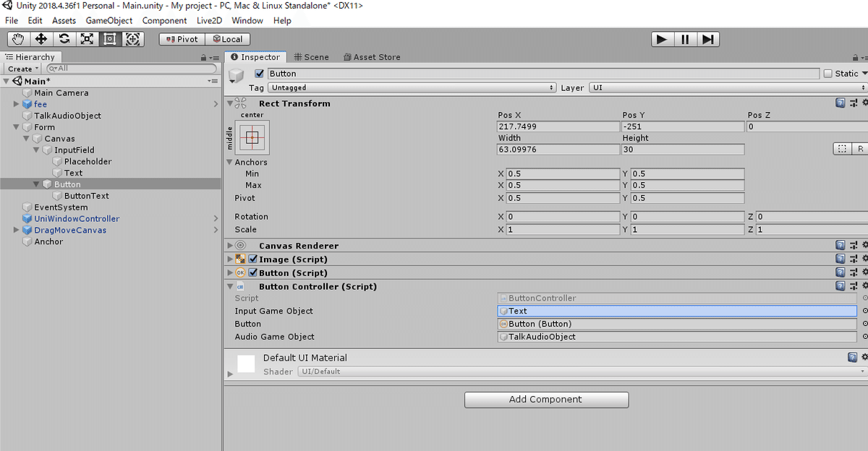
Task: Click the Step frame button
Action: click(x=708, y=39)
